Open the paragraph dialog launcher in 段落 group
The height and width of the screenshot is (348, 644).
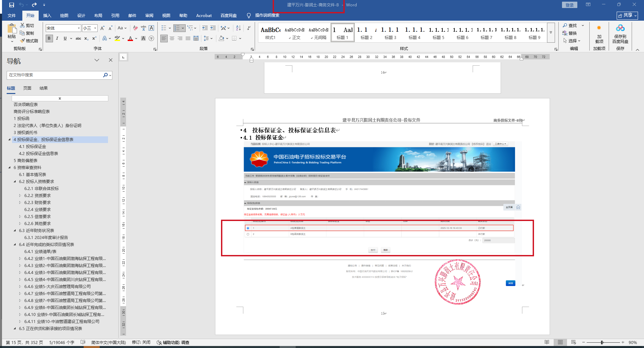pyautogui.click(x=252, y=49)
